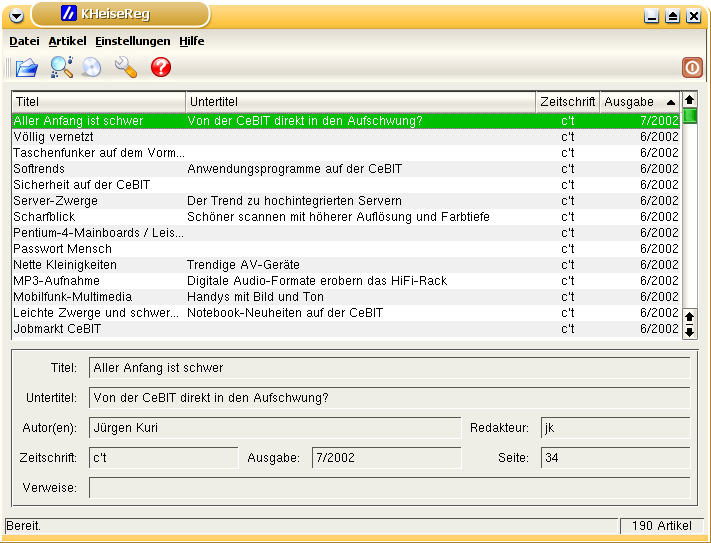Open the Datei menu
The image size is (711, 543).
(x=24, y=41)
